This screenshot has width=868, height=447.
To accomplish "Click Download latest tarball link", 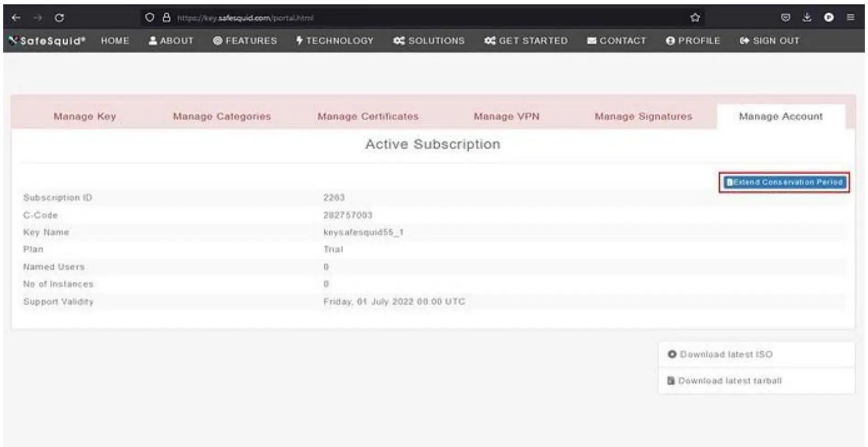I will pyautogui.click(x=729, y=381).
